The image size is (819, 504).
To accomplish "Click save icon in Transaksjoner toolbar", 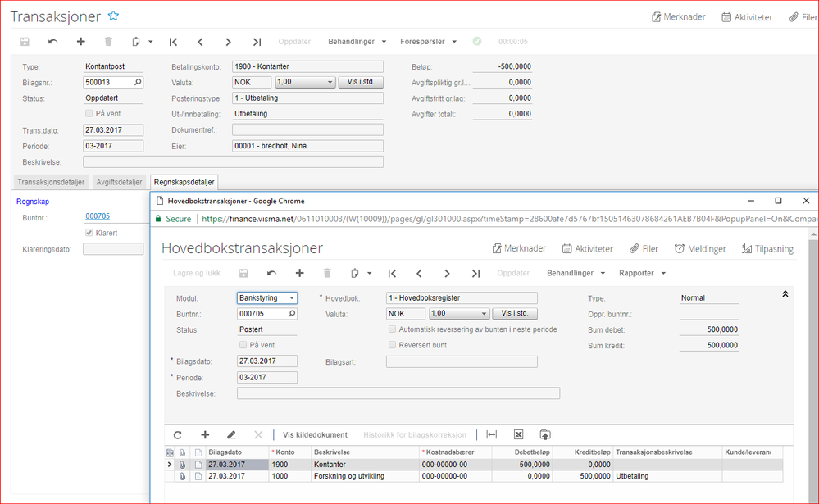I will click(25, 42).
